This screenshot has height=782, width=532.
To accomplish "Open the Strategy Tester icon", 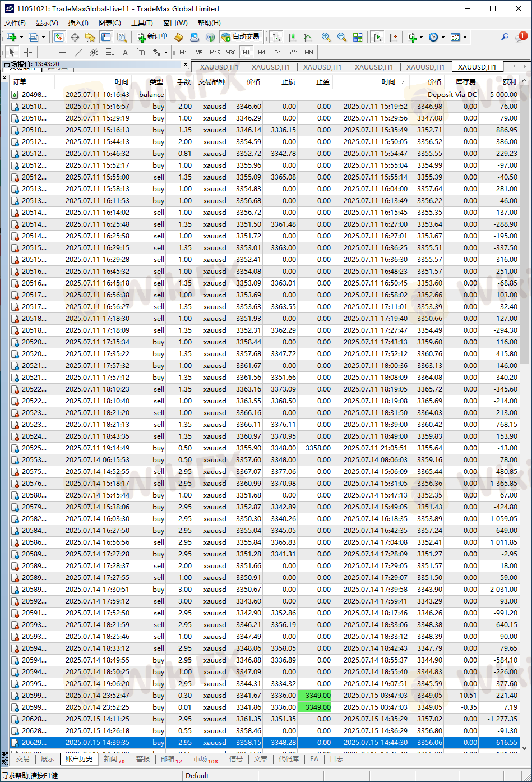I will click(121, 37).
